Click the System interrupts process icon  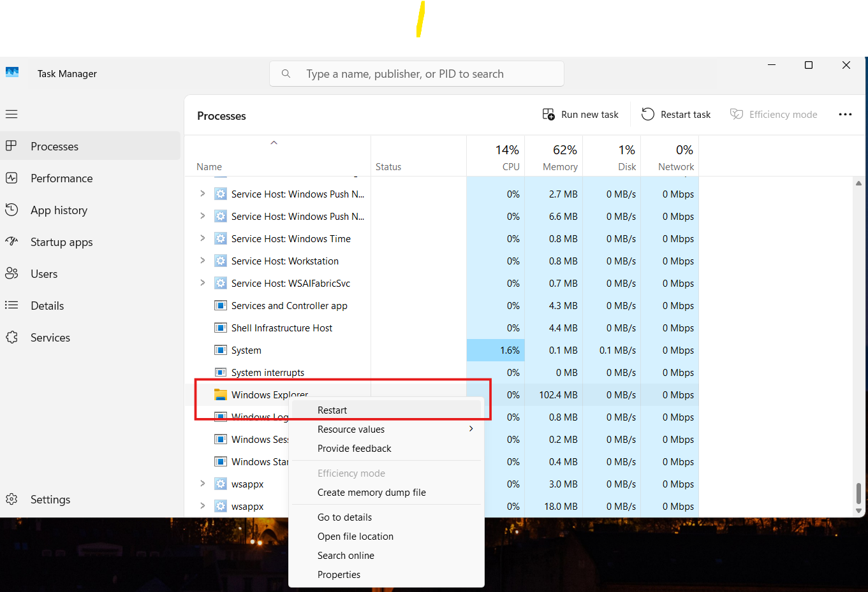(x=221, y=372)
